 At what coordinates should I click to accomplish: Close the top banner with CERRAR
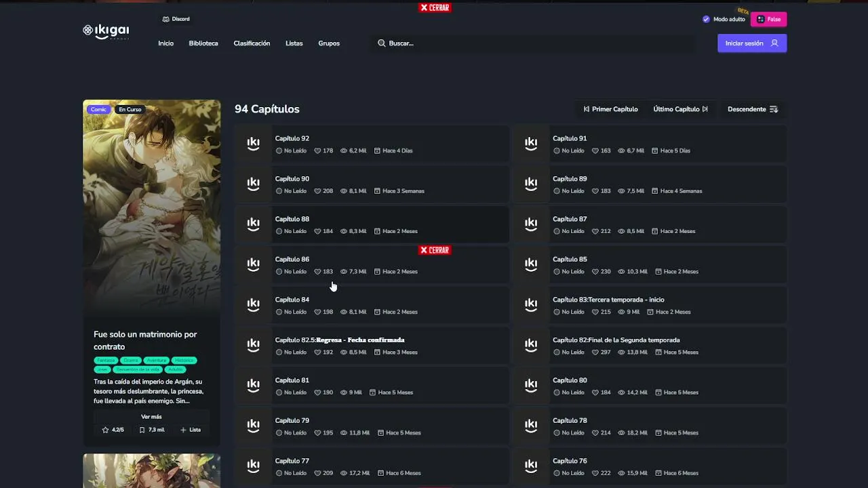pos(435,7)
